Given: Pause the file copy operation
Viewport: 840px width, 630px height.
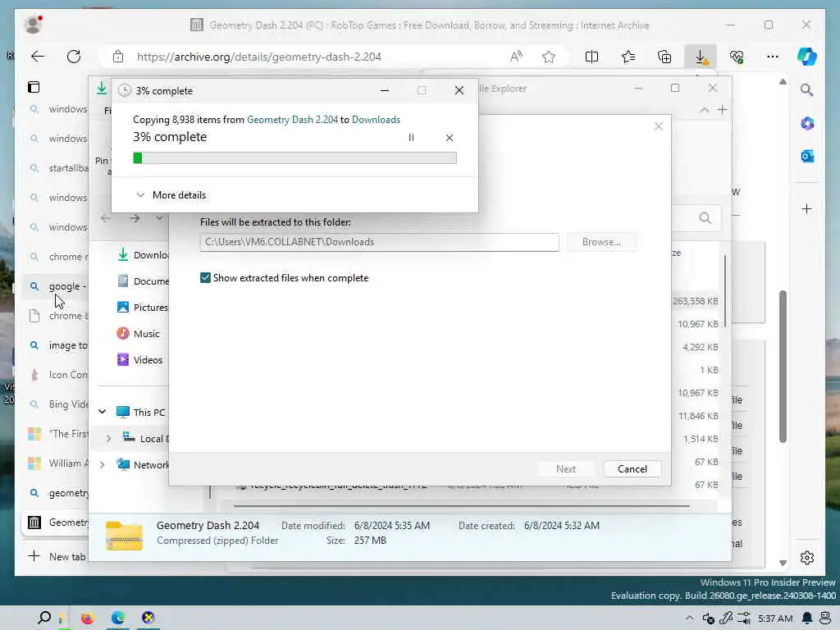Looking at the screenshot, I should point(411,138).
